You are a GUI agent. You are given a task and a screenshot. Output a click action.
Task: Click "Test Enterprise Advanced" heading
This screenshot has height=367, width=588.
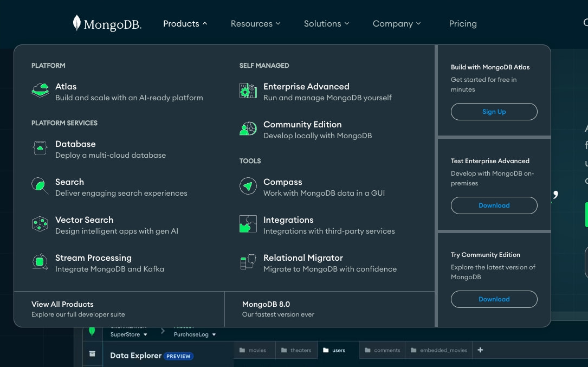pos(490,161)
